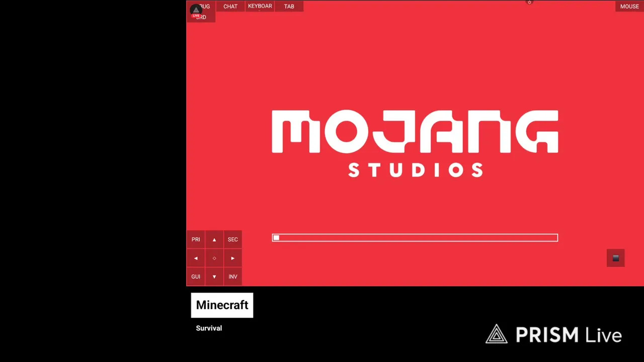Tap the right arrow movement key
The width and height of the screenshot is (644, 362).
point(232,258)
